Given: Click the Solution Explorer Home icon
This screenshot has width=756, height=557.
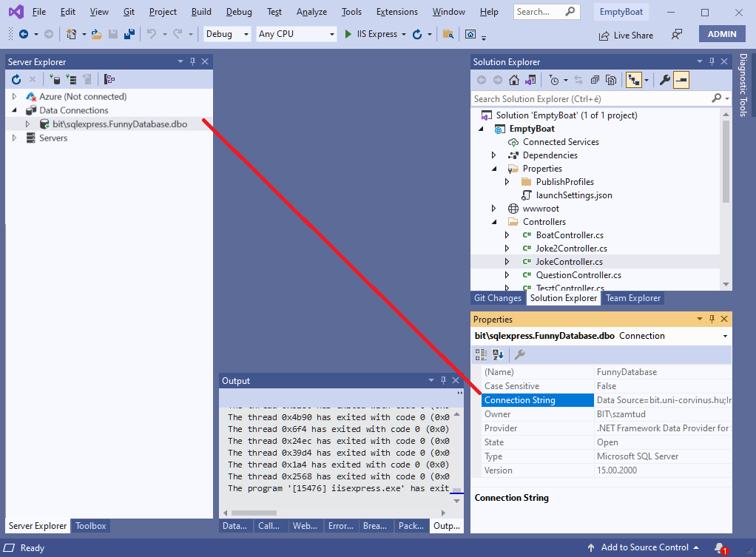Looking at the screenshot, I should (514, 80).
